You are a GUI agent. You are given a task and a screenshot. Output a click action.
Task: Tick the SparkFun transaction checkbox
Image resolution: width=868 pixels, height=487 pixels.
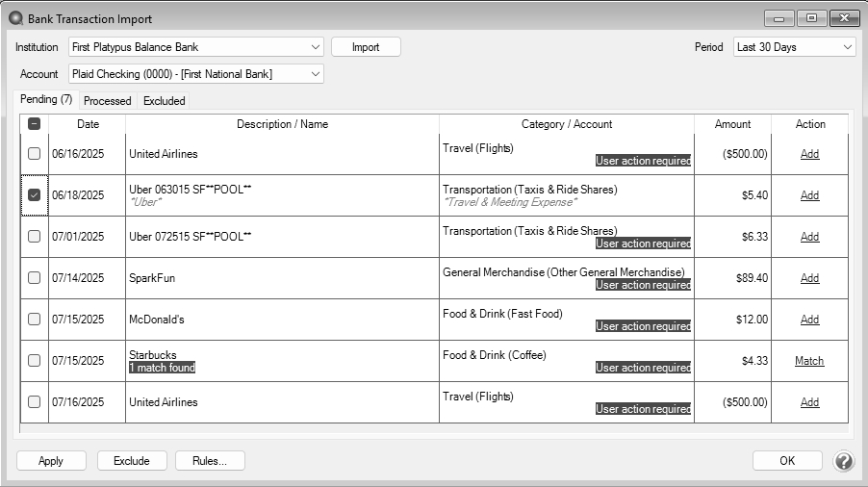(35, 278)
